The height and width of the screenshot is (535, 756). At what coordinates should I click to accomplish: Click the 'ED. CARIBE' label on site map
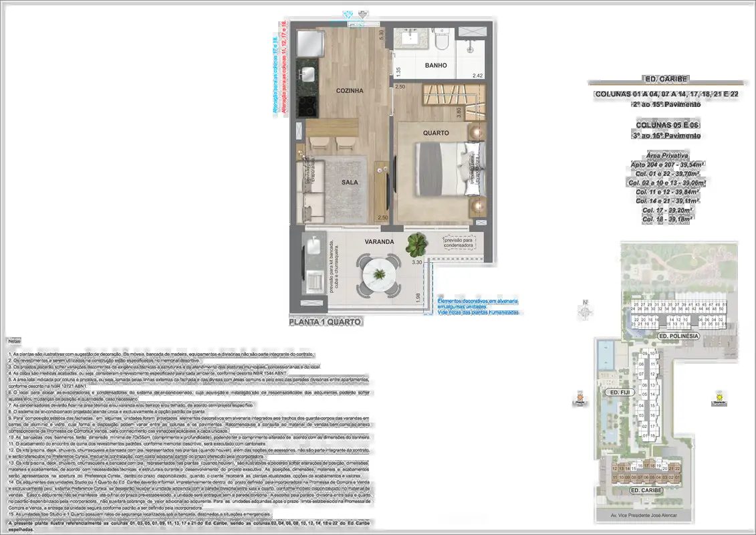[x=646, y=490]
